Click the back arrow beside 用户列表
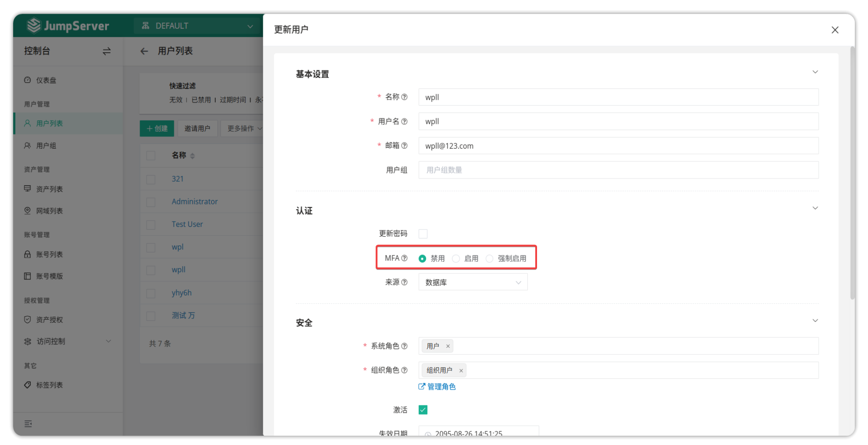Image resolution: width=868 pixels, height=445 pixels. 144,51
